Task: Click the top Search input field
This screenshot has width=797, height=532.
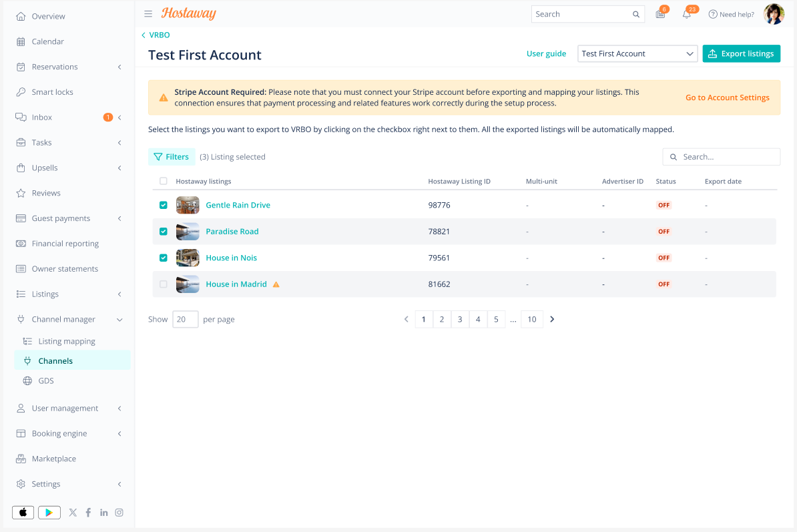Action: tap(587, 14)
